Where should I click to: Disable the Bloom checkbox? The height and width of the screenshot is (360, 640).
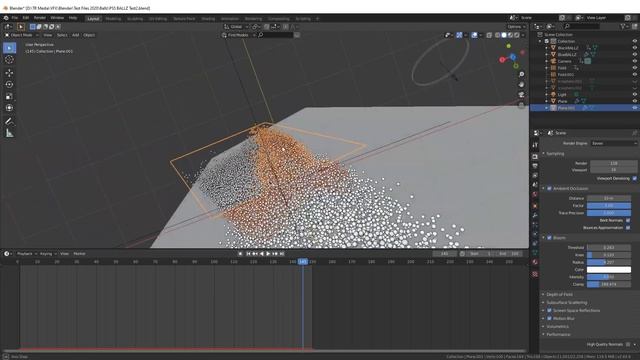pos(549,238)
